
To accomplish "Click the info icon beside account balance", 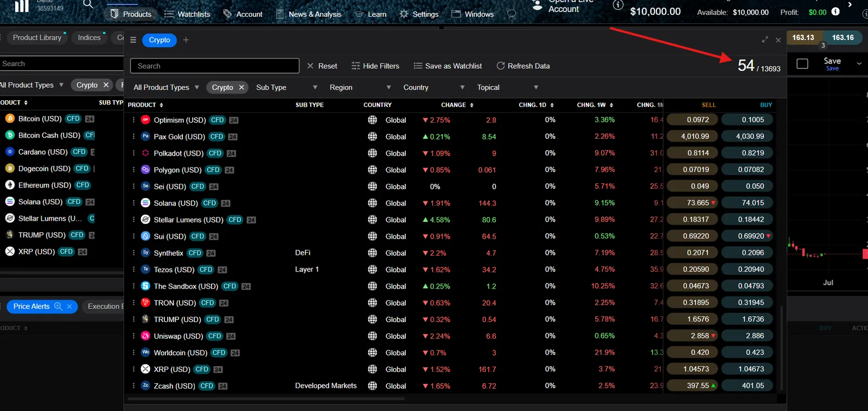I will pos(618,5).
